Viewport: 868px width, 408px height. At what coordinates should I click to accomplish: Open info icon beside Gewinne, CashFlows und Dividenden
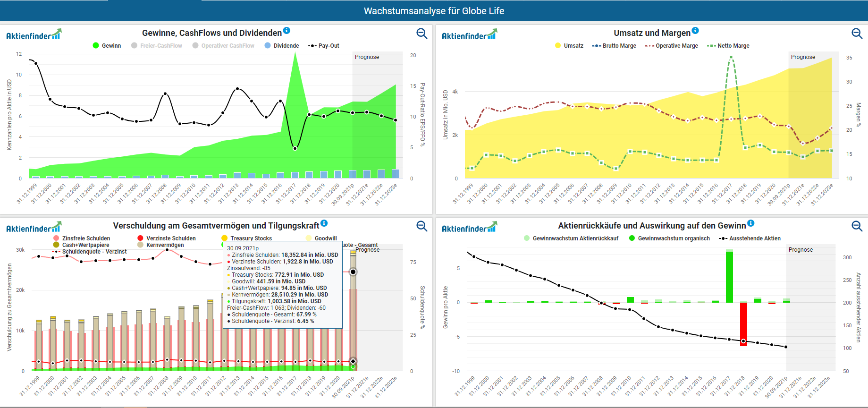pos(287,31)
